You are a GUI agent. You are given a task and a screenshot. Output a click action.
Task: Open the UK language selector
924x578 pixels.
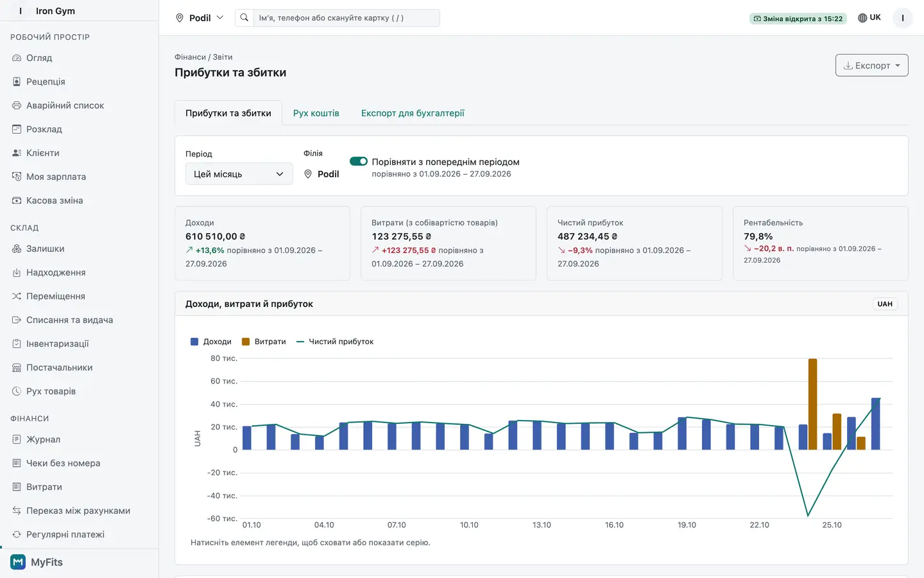tap(869, 18)
